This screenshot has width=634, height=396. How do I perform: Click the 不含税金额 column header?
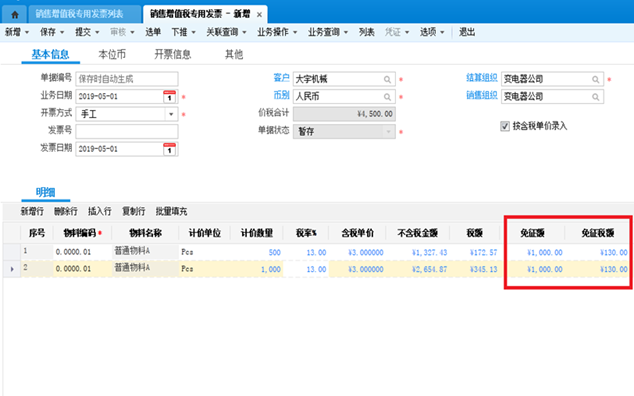tap(418, 233)
